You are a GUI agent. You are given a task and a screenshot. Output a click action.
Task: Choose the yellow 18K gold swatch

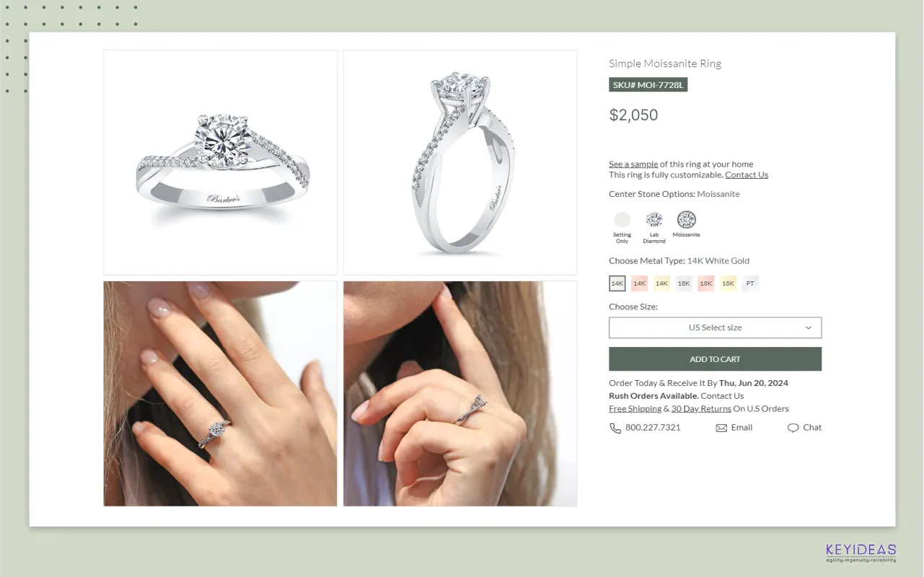coord(729,283)
